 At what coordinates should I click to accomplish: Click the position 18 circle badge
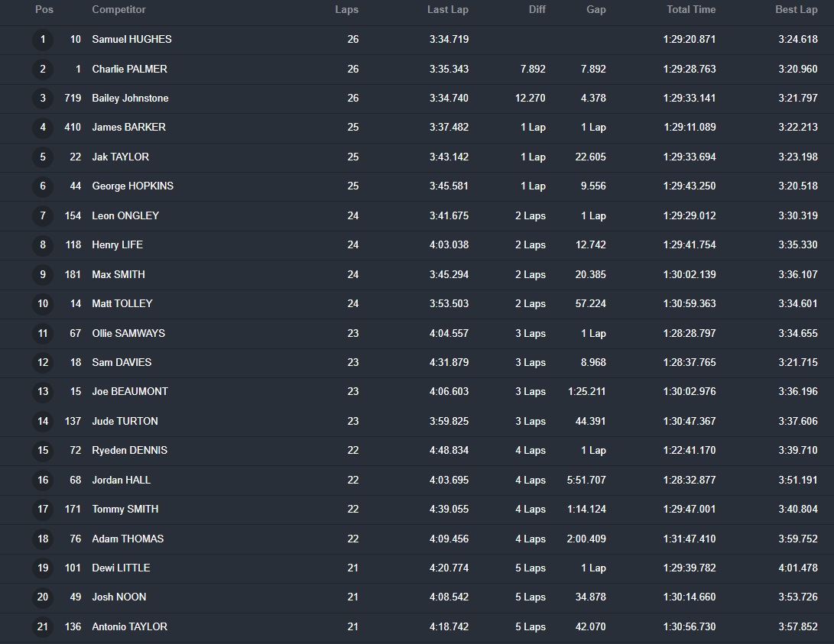coord(43,539)
